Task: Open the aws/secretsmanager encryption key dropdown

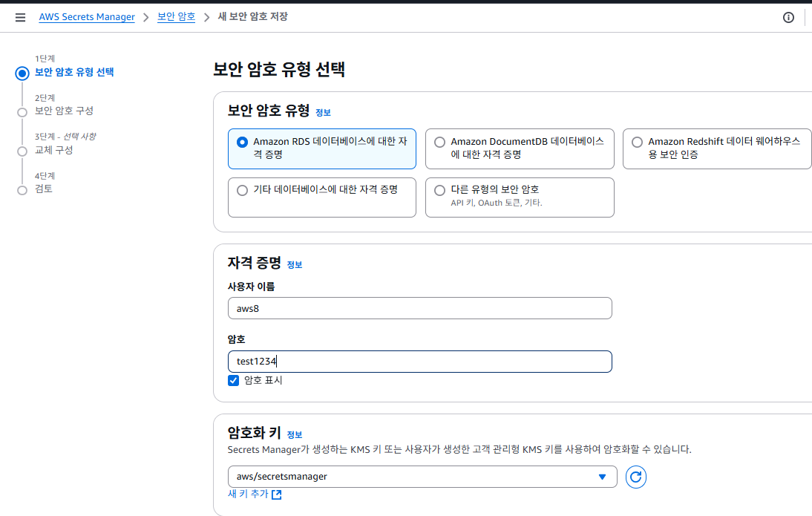Action: pyautogui.click(x=422, y=477)
